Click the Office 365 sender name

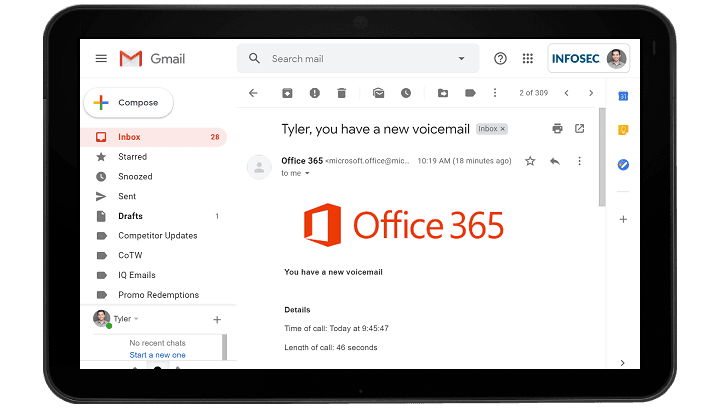302,161
